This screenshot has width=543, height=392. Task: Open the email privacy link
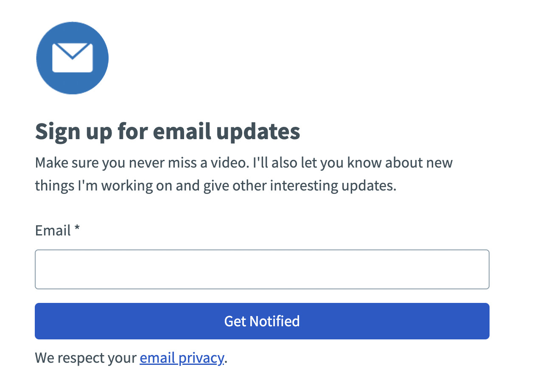click(x=181, y=358)
